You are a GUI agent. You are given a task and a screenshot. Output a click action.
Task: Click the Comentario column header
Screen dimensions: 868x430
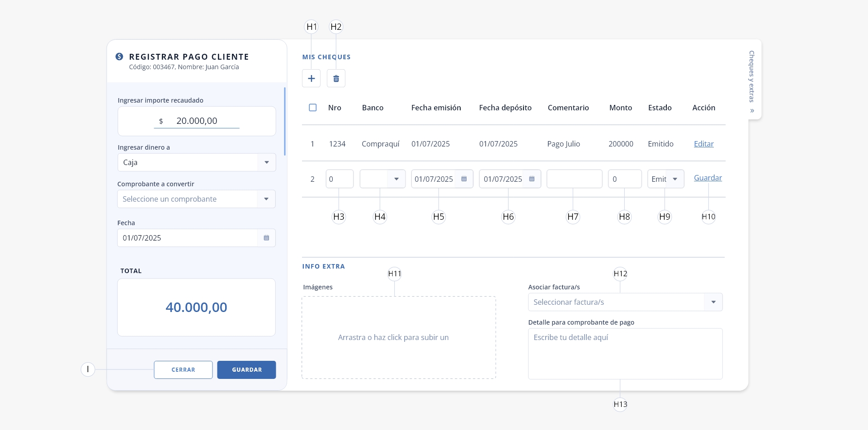(x=568, y=108)
